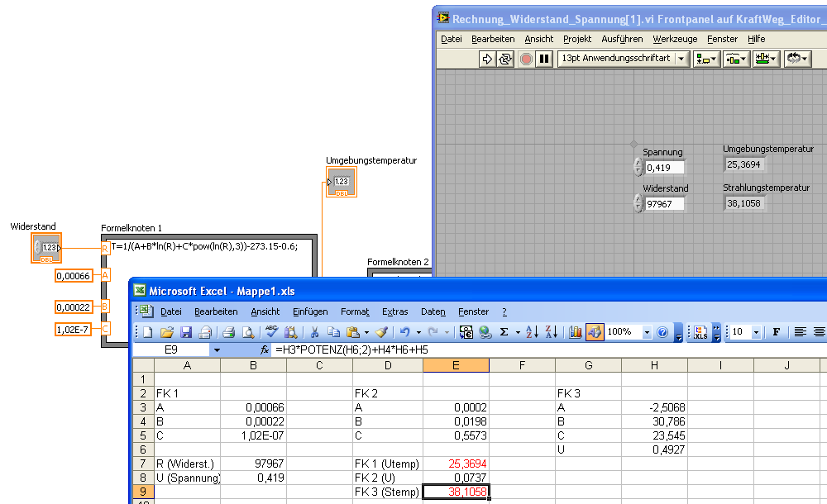Open the 13pt Anwendungsschriftart font dropdown
This screenshot has width=827, height=504.
pos(681,59)
